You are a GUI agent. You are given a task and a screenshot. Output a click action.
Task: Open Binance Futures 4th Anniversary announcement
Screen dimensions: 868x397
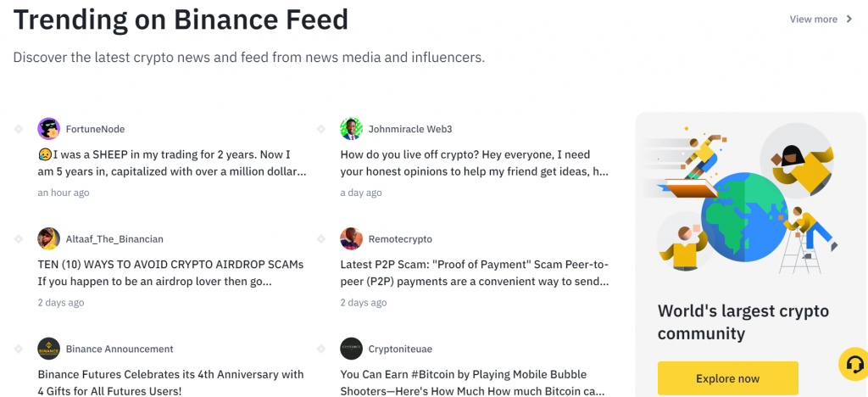tap(170, 383)
